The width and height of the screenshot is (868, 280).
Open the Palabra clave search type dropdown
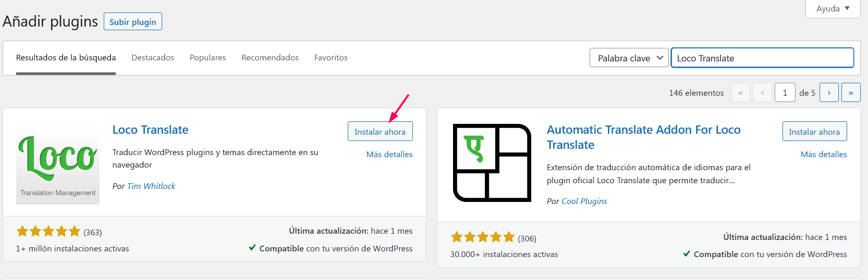pos(629,58)
